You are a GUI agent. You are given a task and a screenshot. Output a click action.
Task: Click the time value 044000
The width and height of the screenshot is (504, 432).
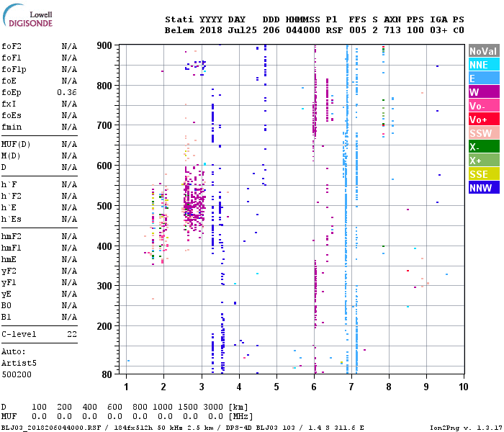point(303,30)
